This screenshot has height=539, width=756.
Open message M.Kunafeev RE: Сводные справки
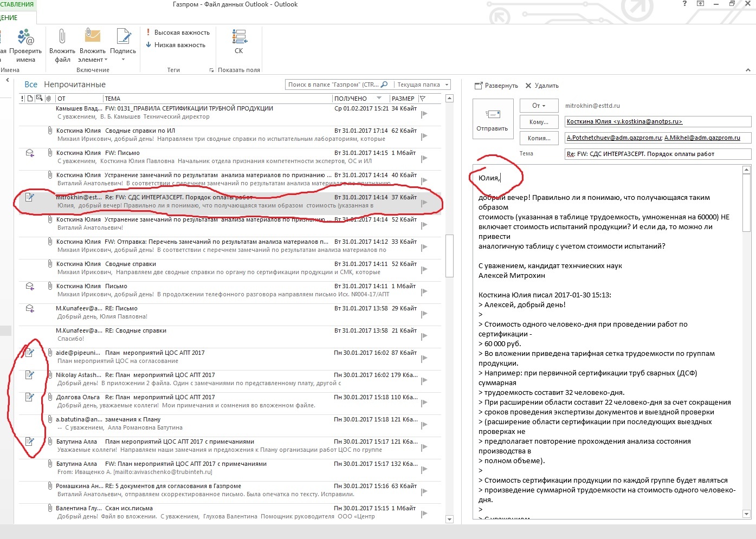tap(230, 335)
